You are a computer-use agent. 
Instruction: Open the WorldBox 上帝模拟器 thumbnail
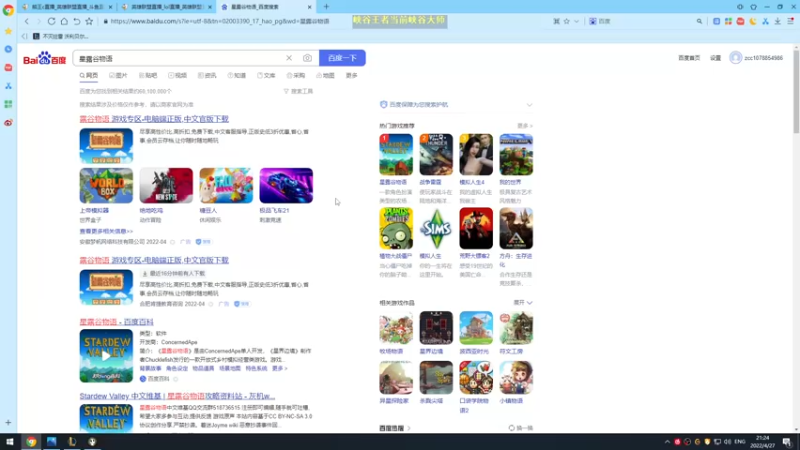point(106,186)
